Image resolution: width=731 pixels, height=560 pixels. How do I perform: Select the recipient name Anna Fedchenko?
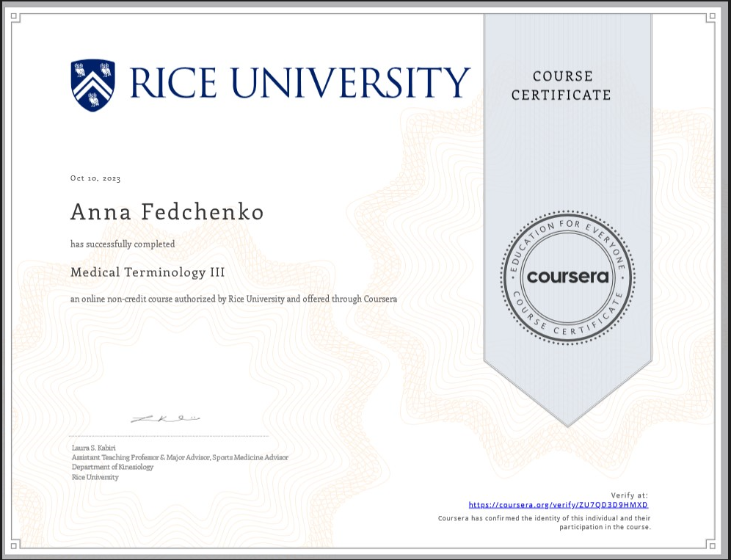[x=167, y=212]
